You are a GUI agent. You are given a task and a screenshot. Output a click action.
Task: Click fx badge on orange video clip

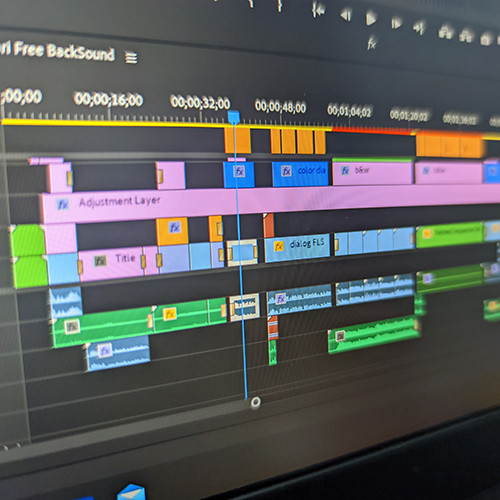174,227
